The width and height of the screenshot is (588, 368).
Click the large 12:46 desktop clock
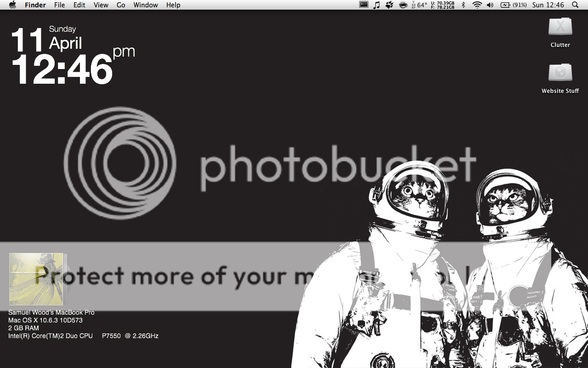[62, 69]
